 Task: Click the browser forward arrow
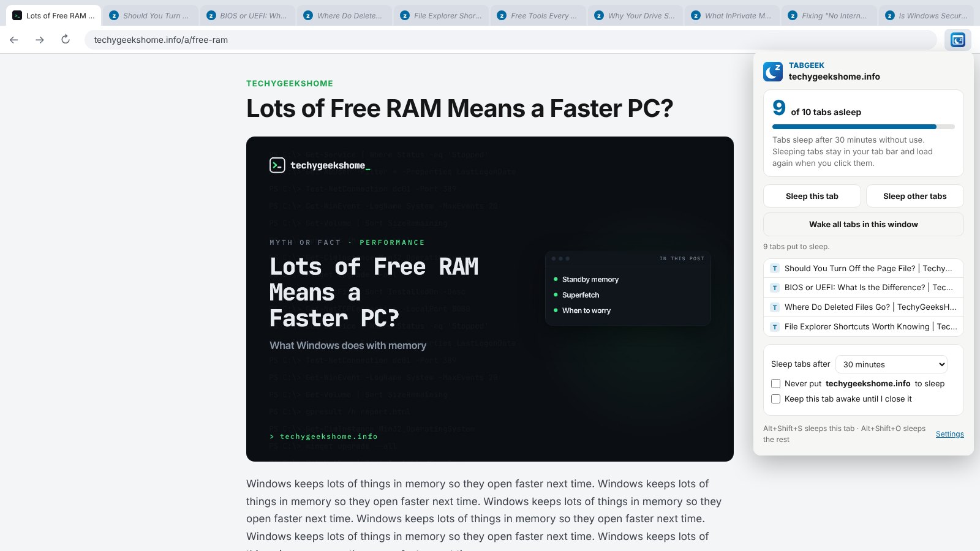[40, 40]
